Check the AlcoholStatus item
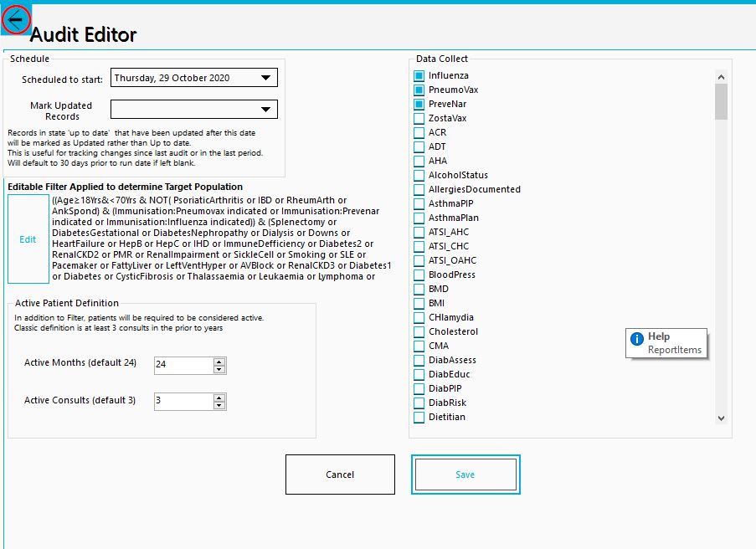The height and width of the screenshot is (549, 756). [x=419, y=175]
